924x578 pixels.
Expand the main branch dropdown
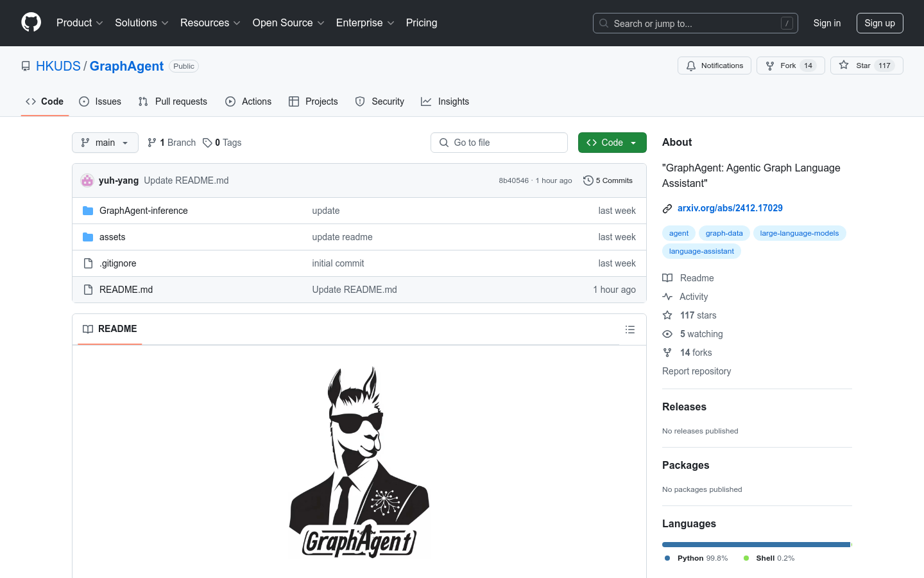(105, 143)
